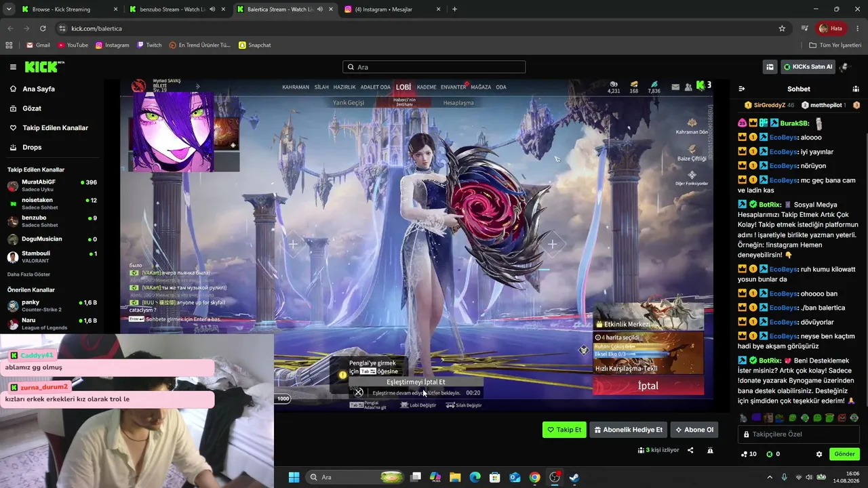Click SirGreddyZ in the chat leaderboard
The image size is (868, 488).
[769, 106]
